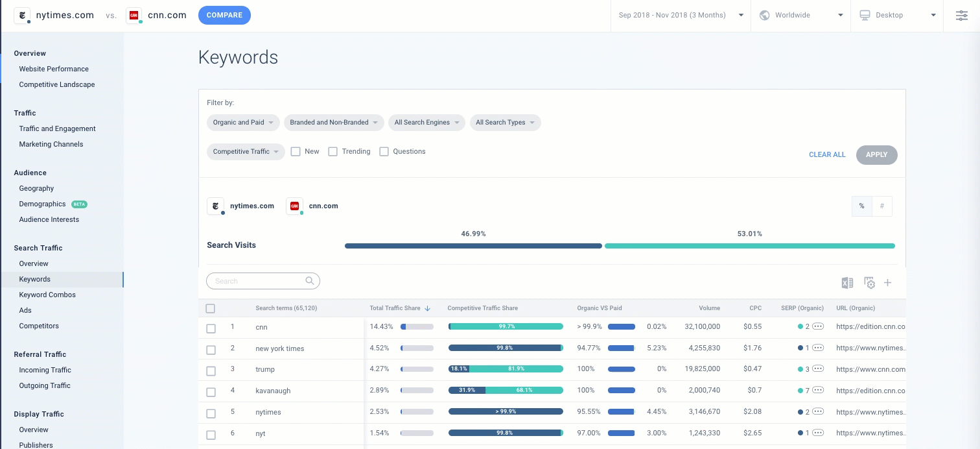Open SERP details icon for nyt row
Image resolution: width=980 pixels, height=449 pixels.
(x=818, y=433)
